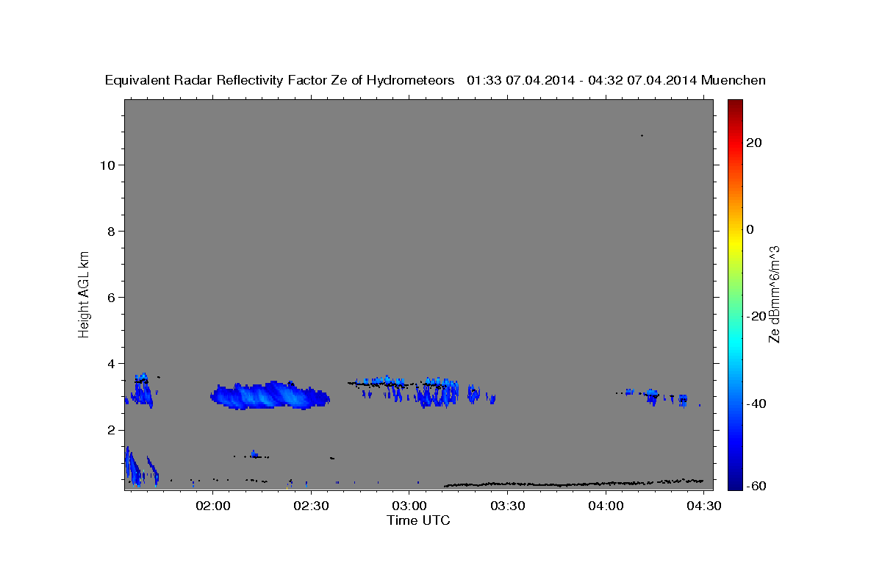Viewport: 882px width, 588px height.
Task: Click the '02:30' time tick label
Action: click(x=311, y=506)
